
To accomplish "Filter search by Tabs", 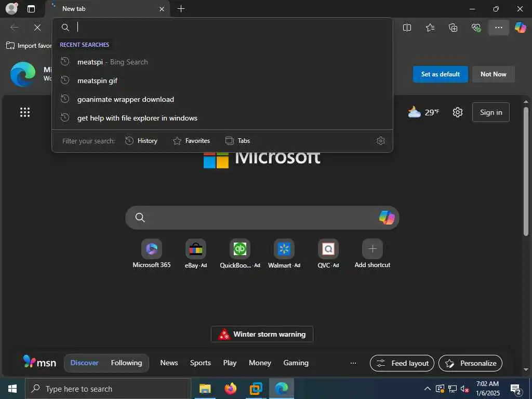I will tap(237, 140).
